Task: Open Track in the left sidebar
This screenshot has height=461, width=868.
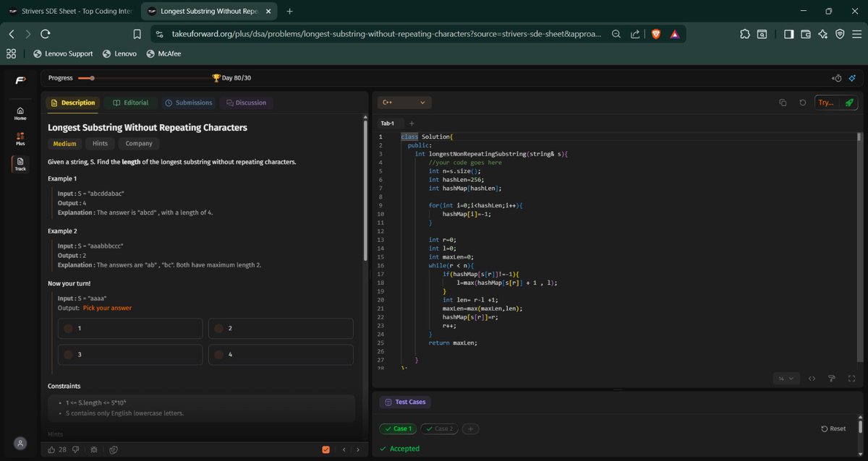Action: [x=20, y=164]
